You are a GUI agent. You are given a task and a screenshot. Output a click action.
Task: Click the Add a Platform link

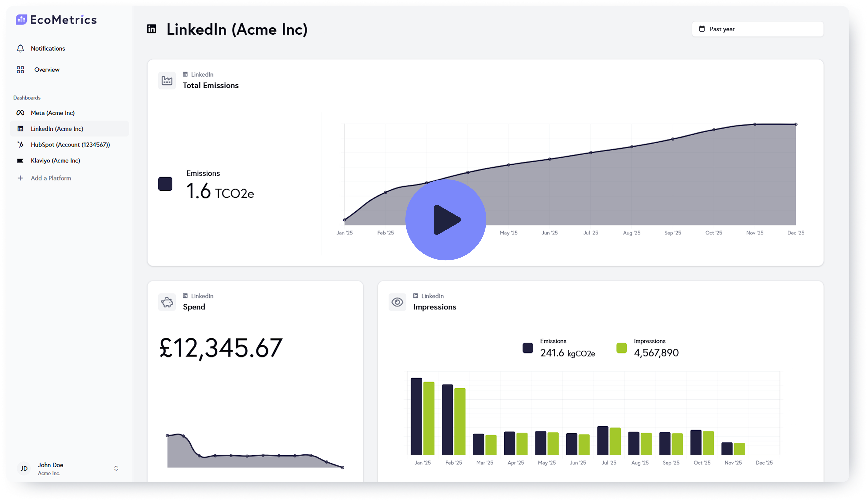[x=51, y=178]
